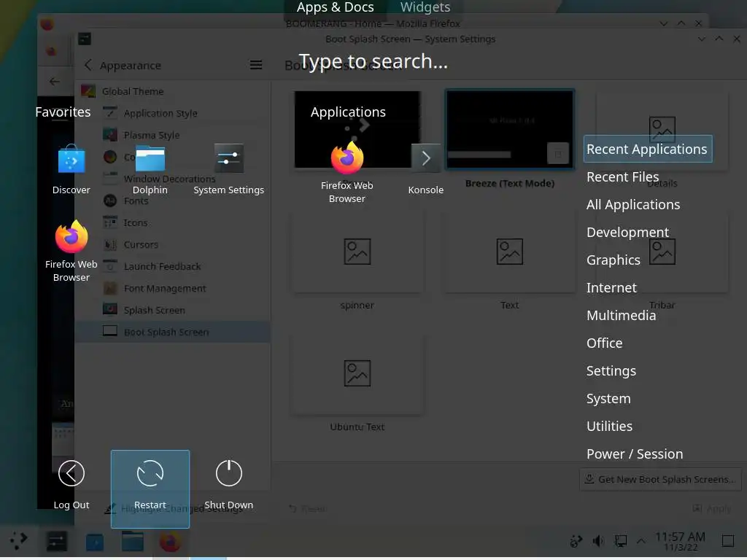This screenshot has width=747, height=560.
Task: Select the Tribar boot splash thumbnail
Action: (x=662, y=252)
